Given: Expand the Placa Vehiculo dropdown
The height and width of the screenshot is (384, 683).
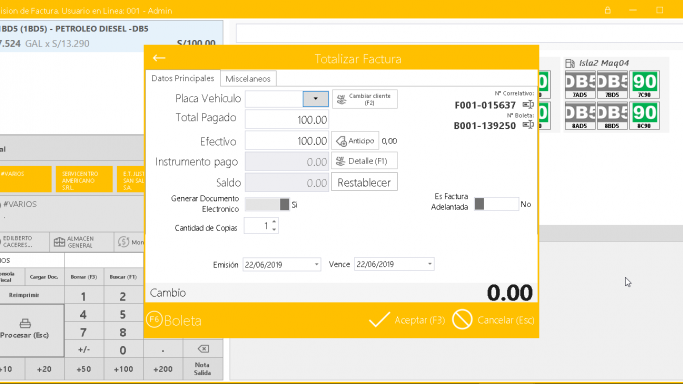Looking at the screenshot, I should pyautogui.click(x=315, y=99).
